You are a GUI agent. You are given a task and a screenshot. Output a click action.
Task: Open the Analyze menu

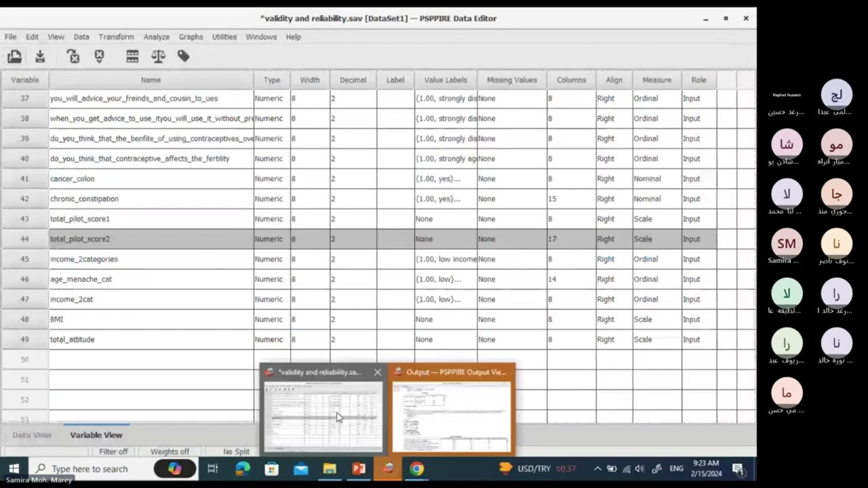pyautogui.click(x=156, y=37)
